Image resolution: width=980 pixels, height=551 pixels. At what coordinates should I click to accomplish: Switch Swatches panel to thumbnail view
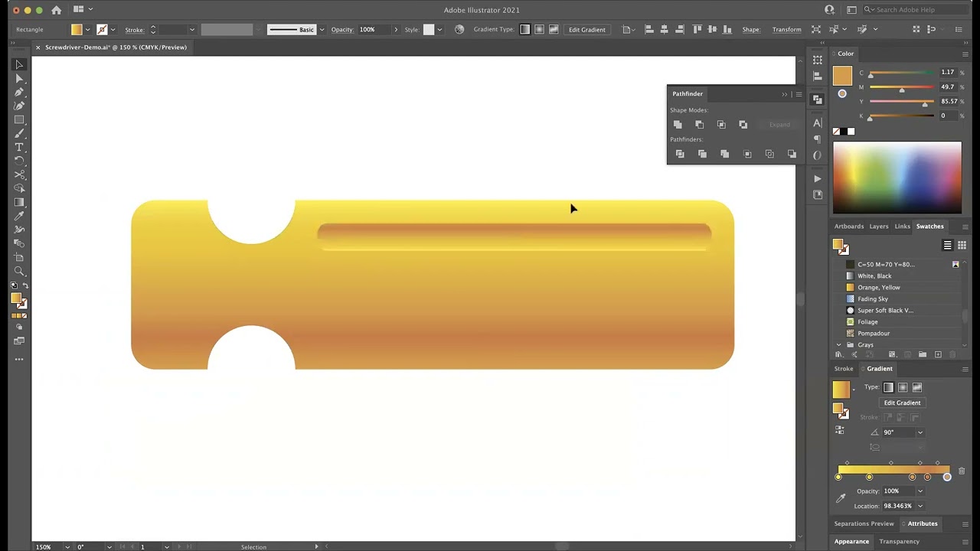pos(962,245)
